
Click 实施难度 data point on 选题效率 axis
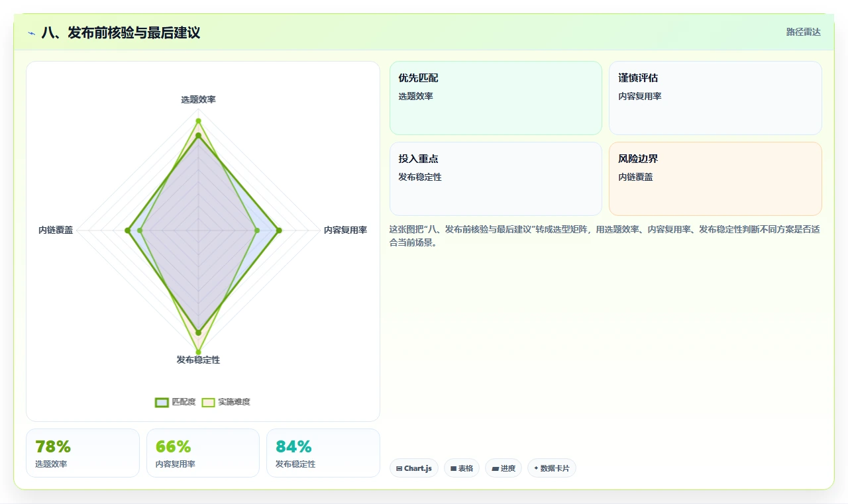198,121
